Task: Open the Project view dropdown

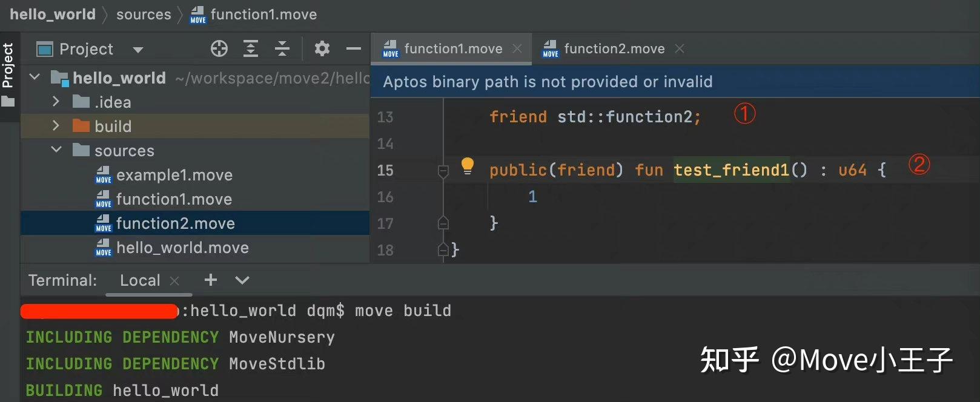Action: click(x=138, y=50)
